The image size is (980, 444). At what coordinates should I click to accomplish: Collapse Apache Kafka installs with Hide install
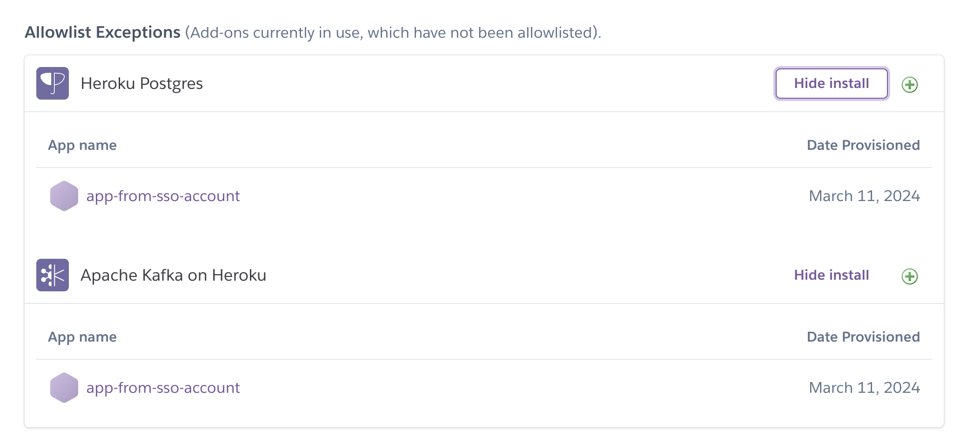point(832,275)
